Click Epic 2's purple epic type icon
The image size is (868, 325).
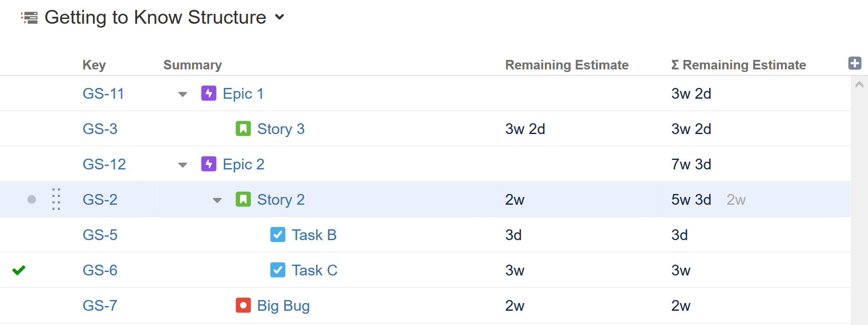(209, 164)
